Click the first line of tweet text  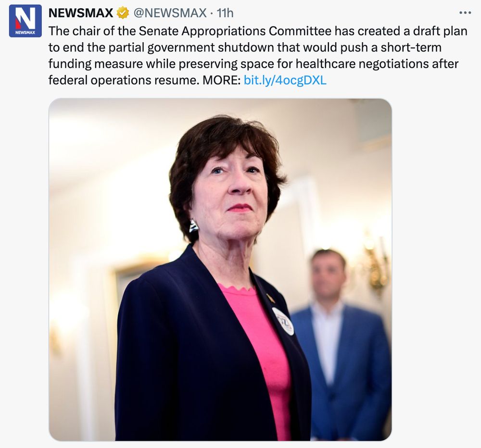[x=258, y=31]
